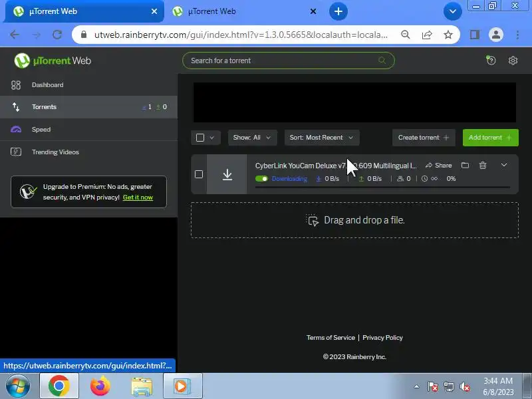Click the share page icon in address bar
Viewport: 532px width, 399px height.
(426, 35)
